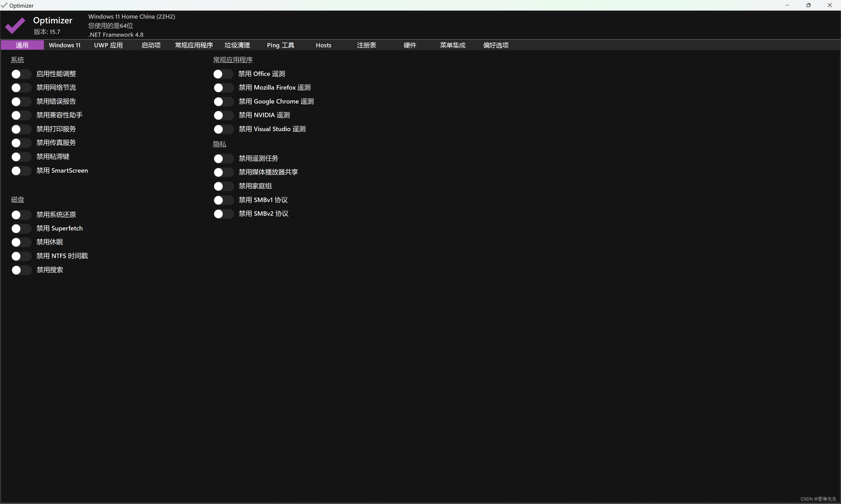Open the UWP 应用 tab
The width and height of the screenshot is (841, 504).
[x=108, y=45]
